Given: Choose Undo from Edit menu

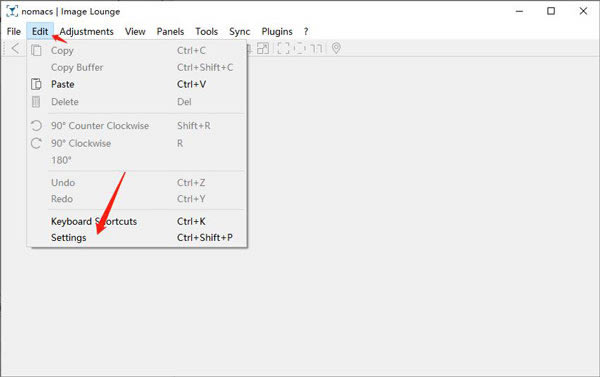Looking at the screenshot, I should [x=138, y=183].
